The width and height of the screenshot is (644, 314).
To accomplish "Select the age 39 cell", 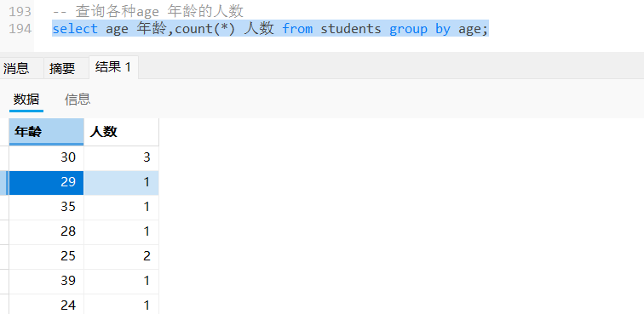I will (x=46, y=281).
